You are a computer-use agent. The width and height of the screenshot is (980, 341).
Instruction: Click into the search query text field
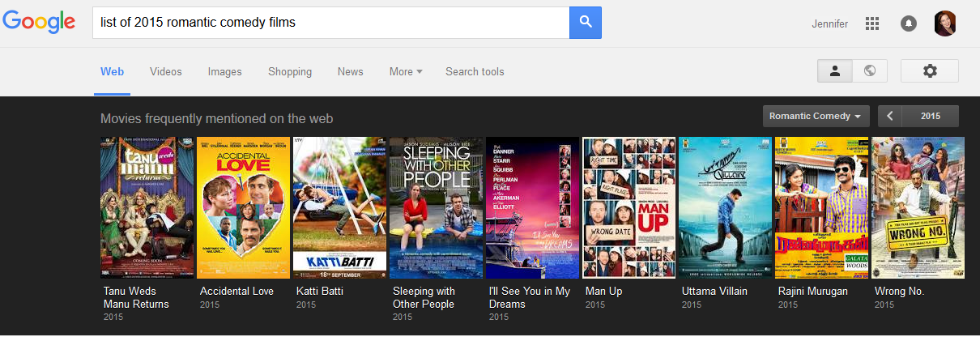[330, 23]
